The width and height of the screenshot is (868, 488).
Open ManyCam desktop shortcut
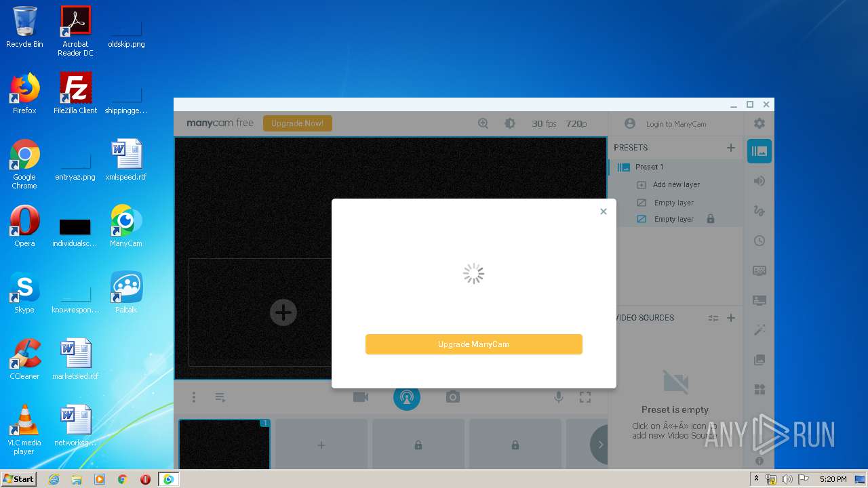click(126, 226)
